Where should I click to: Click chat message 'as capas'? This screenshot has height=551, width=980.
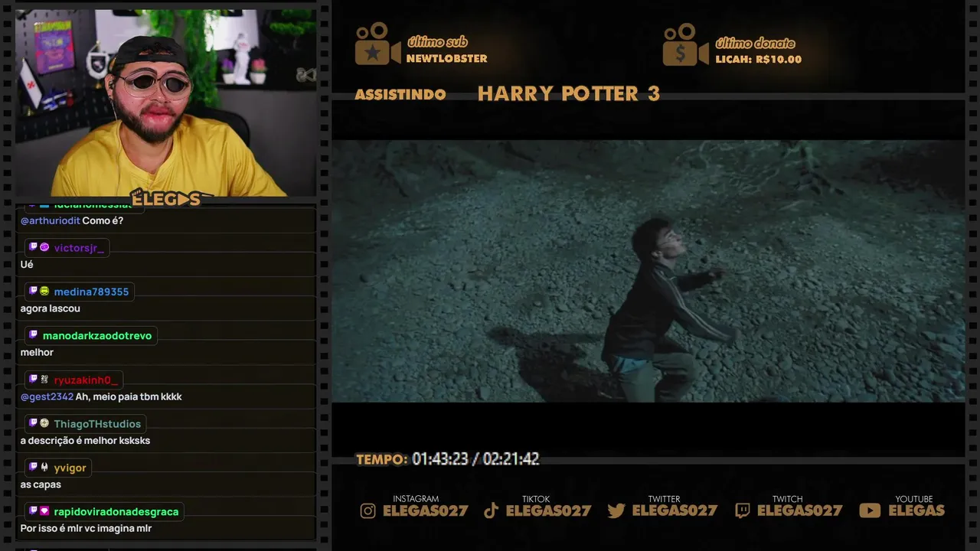[x=41, y=484]
